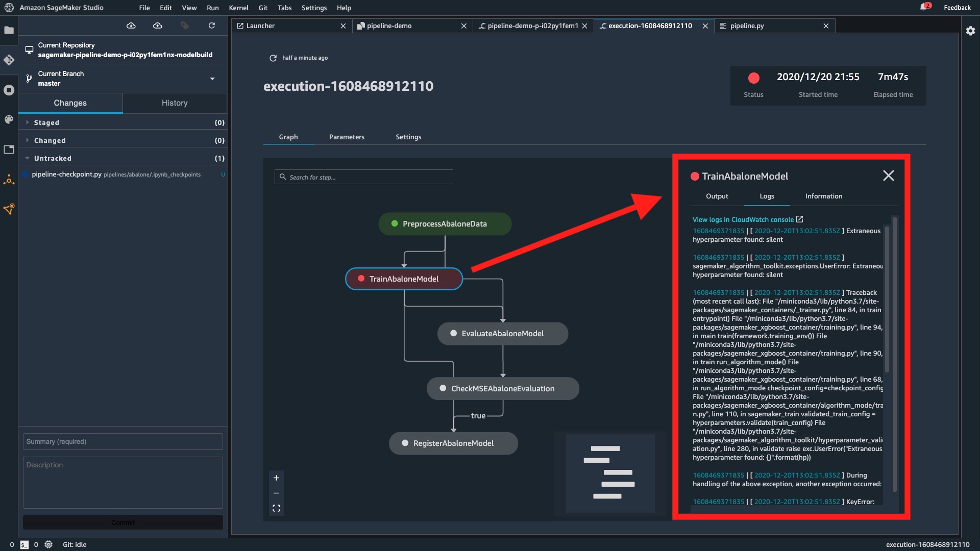
Task: Open the running terminals and kernels panel
Action: (x=9, y=90)
